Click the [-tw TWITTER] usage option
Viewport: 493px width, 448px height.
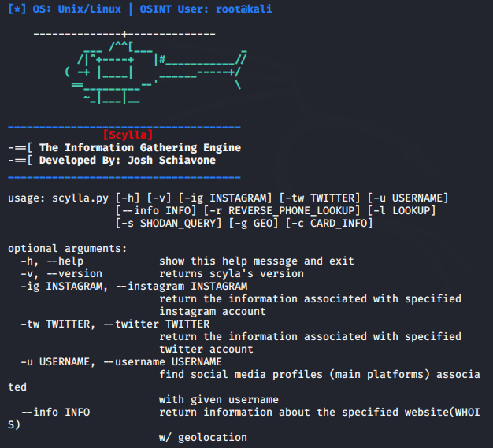pyautogui.click(x=320, y=198)
